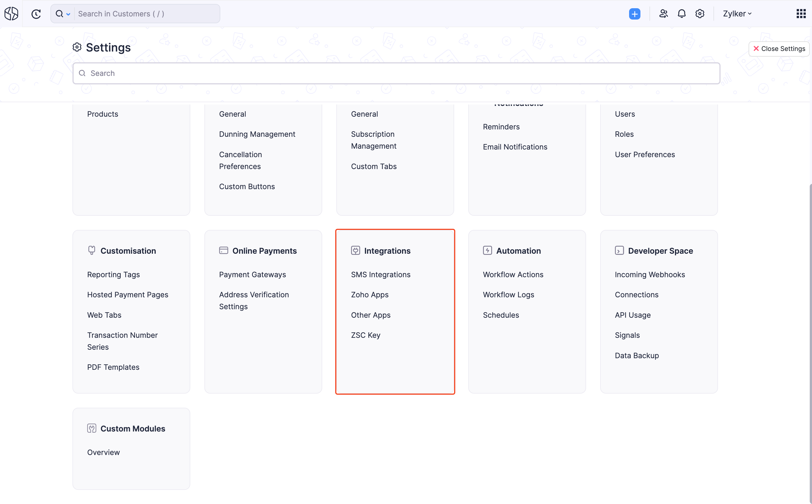Click the add new item plus icon
The width and height of the screenshot is (812, 504).
[634, 13]
